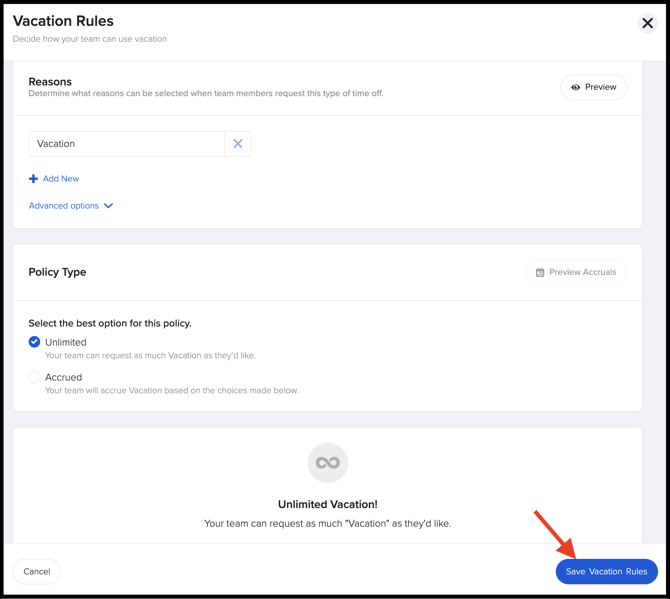Screen dimensions: 670x599
Task: Expand the Advanced options chevron
Action: click(x=109, y=206)
